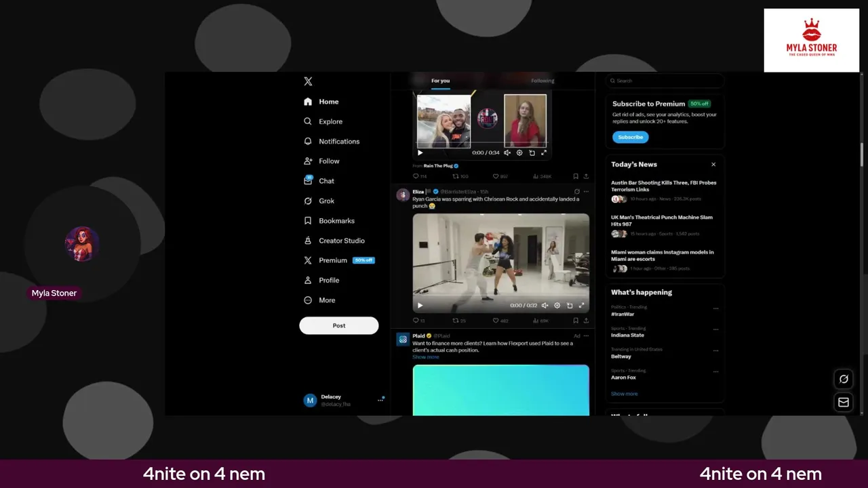The width and height of the screenshot is (868, 488).
Task: Bookmark Eliza's sparring post
Action: coord(576,321)
